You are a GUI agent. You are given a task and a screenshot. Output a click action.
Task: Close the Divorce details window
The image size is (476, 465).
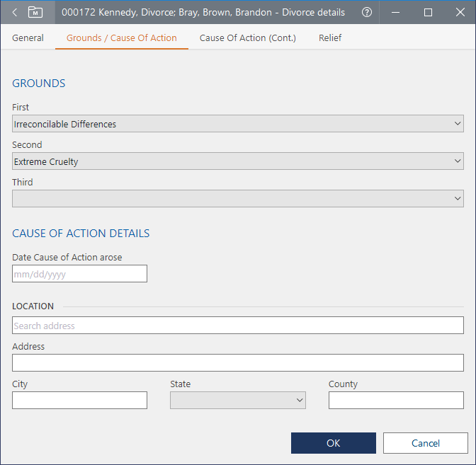tap(460, 13)
